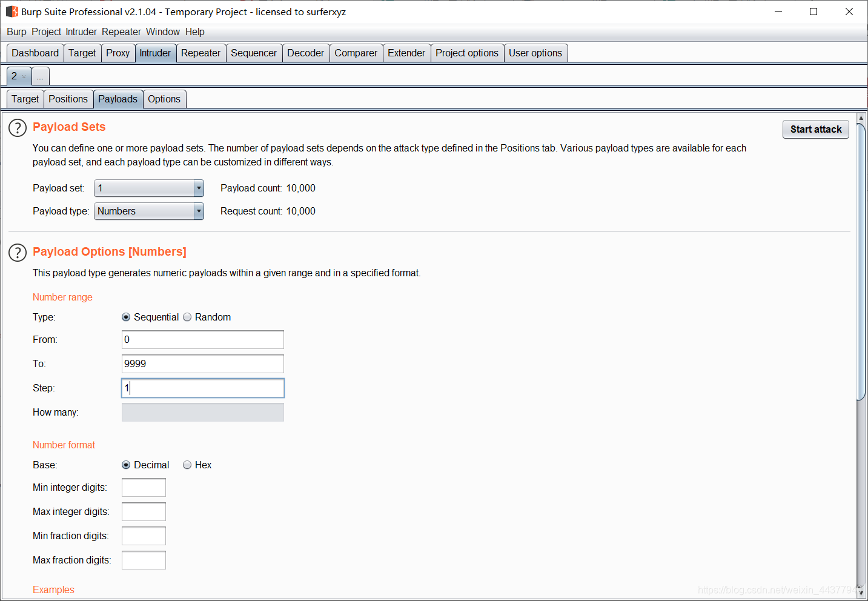868x601 pixels.
Task: Click the Number format label
Action: [64, 445]
